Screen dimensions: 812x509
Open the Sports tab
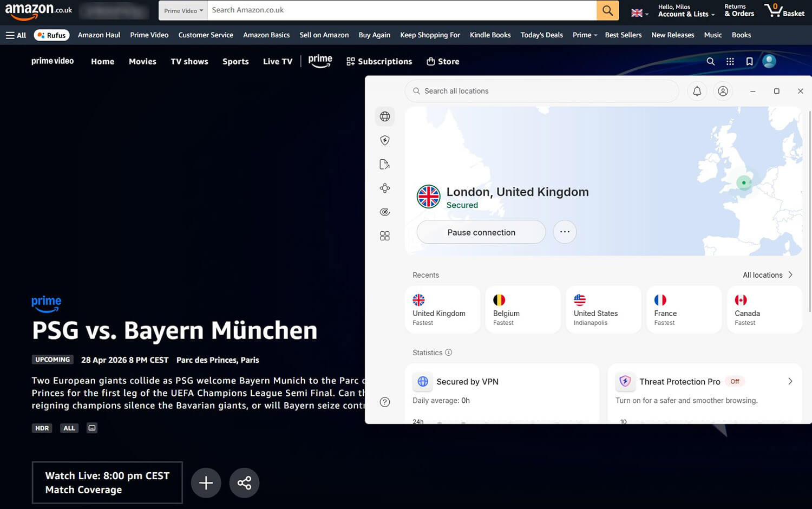click(235, 62)
